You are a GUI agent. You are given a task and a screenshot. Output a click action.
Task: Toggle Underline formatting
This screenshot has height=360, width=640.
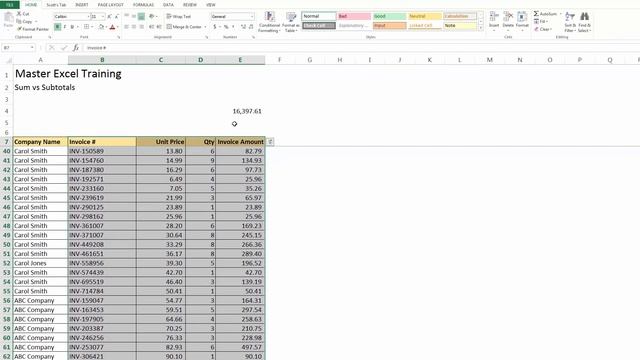coord(72,27)
